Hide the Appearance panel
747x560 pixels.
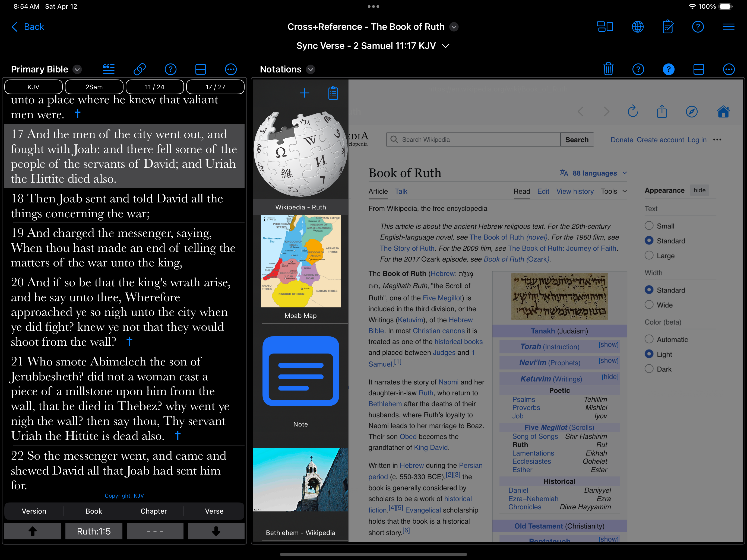699,190
